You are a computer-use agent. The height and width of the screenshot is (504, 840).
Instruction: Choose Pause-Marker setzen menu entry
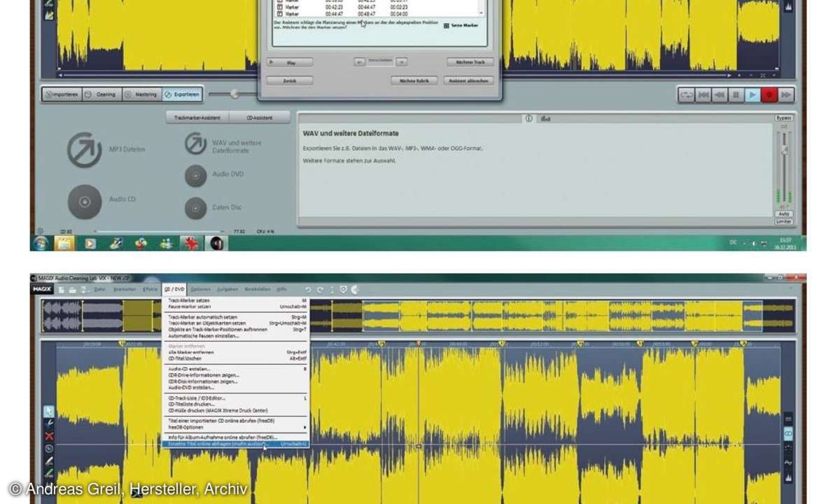[237, 307]
